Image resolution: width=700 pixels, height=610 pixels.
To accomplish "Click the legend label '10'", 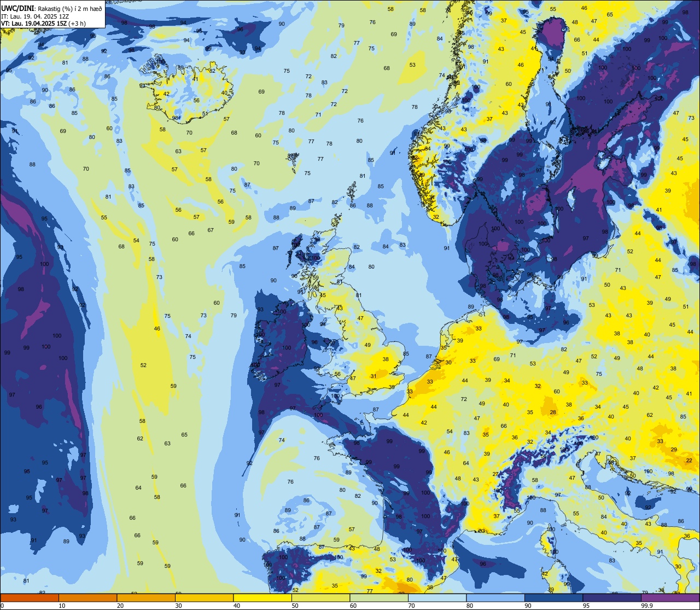I will pyautogui.click(x=62, y=606).
